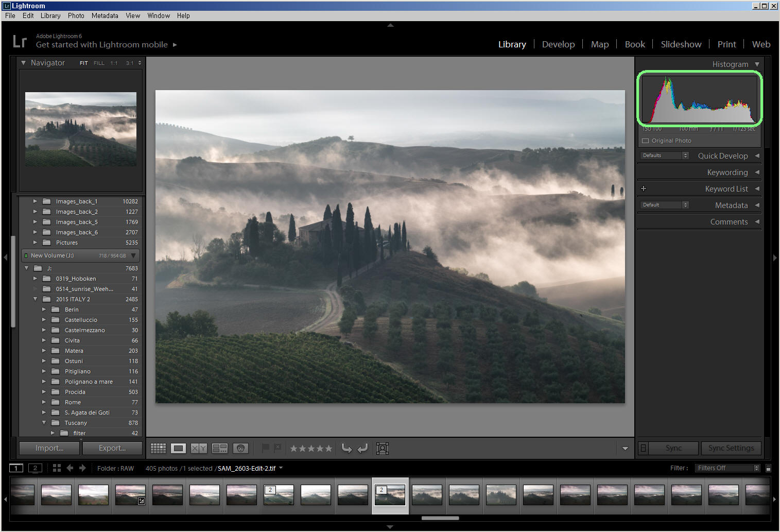Enable the Original Photo checkbox
780x532 pixels.
[x=645, y=141]
